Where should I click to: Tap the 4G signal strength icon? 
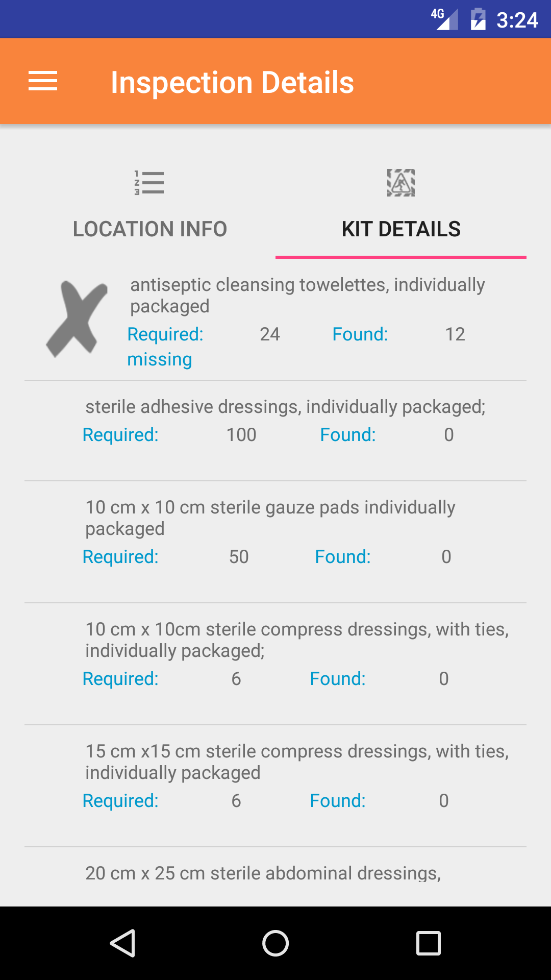(445, 19)
